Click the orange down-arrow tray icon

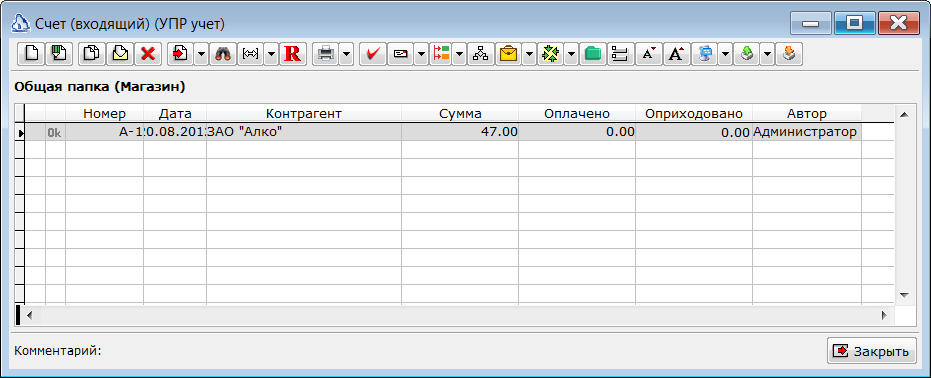click(x=789, y=54)
